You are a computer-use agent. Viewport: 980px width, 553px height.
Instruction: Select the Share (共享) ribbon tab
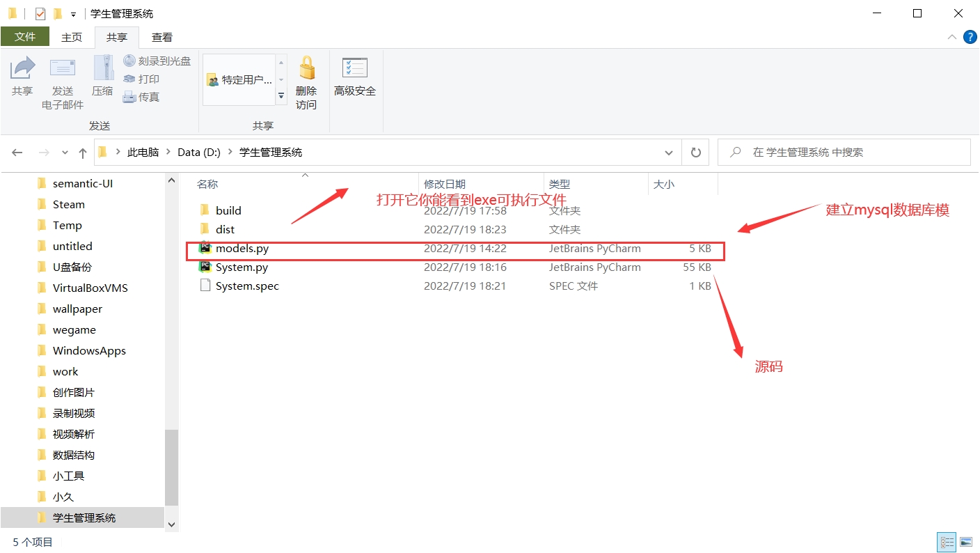(x=117, y=38)
